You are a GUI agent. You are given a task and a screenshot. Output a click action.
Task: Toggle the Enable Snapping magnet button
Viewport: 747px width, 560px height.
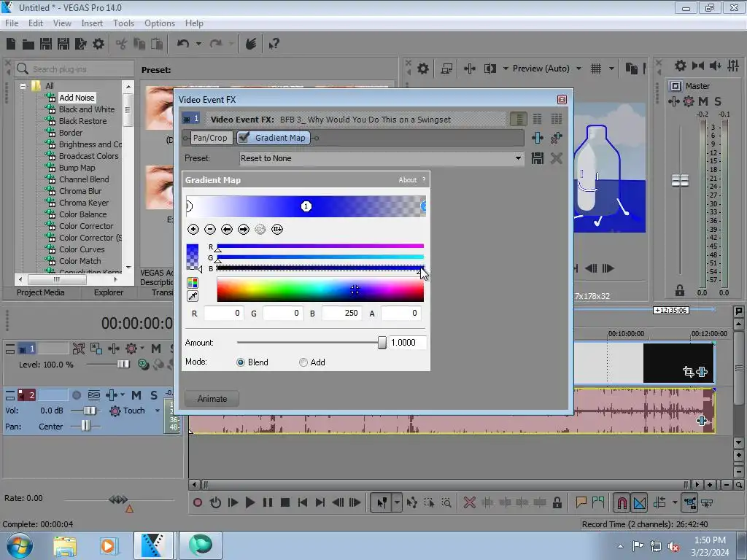click(x=622, y=502)
